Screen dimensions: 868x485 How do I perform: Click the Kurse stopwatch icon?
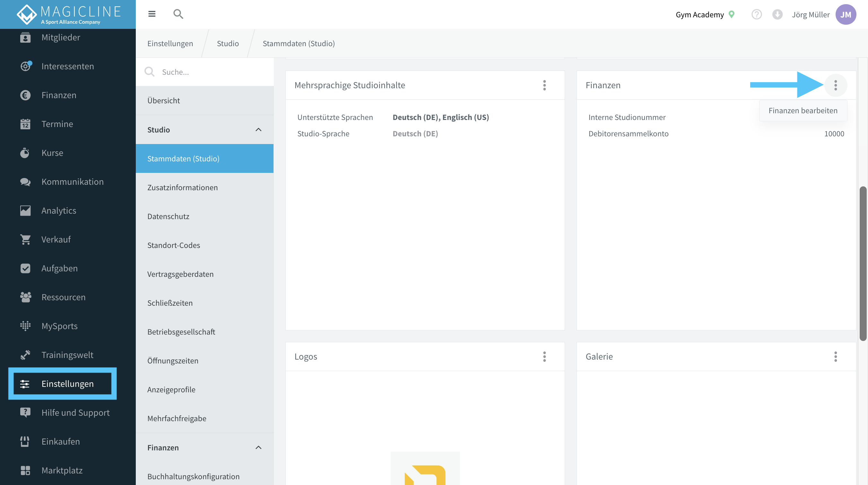tap(25, 153)
